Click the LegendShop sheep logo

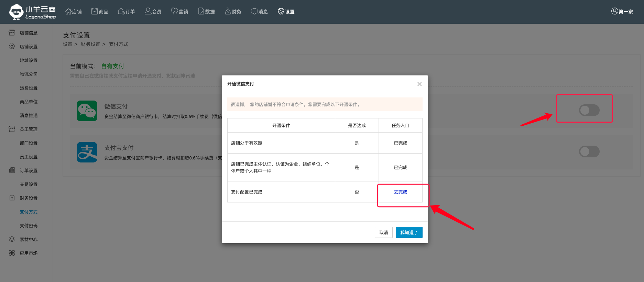point(16,12)
